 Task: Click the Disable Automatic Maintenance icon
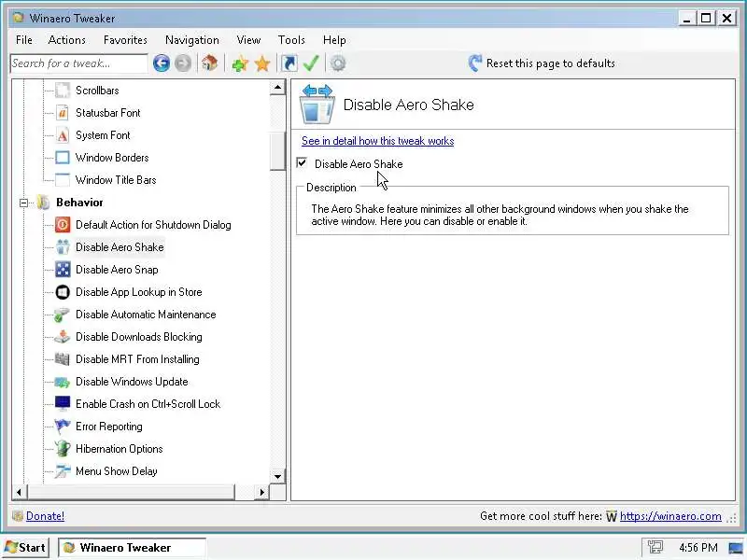click(x=63, y=315)
